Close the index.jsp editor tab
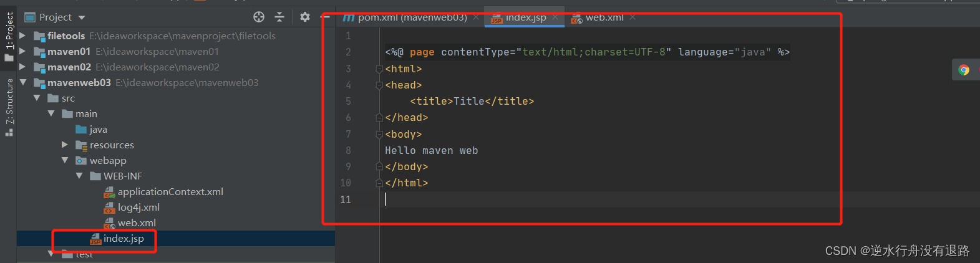The image size is (980, 263). [555, 17]
